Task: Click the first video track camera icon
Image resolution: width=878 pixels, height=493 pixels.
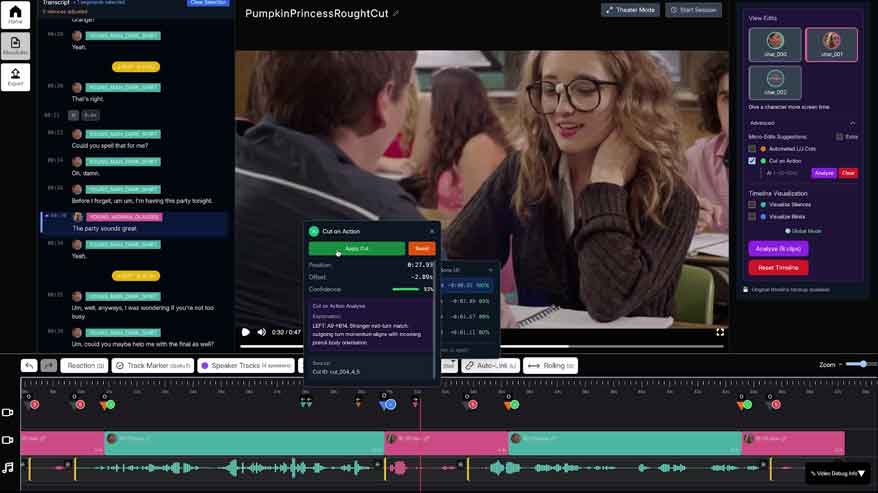Action: 8,412
